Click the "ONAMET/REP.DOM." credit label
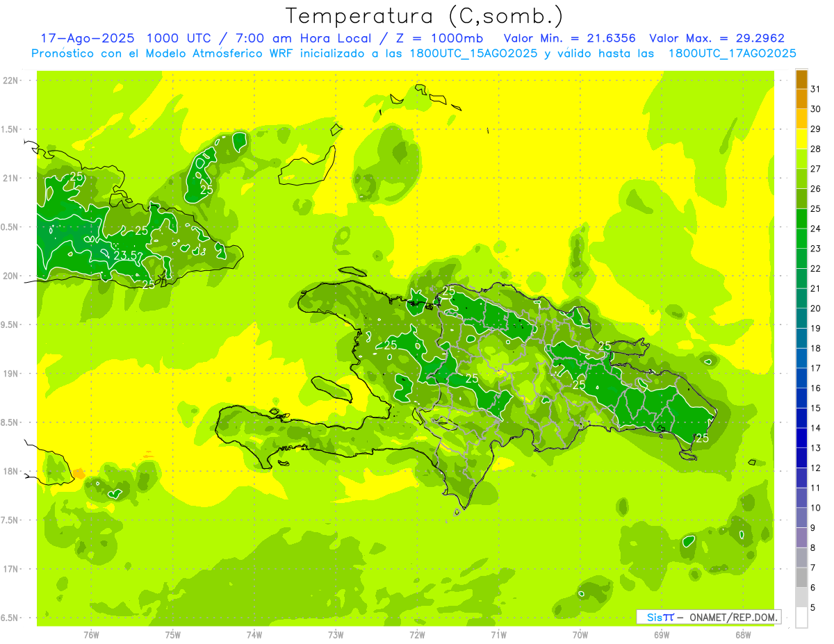834x644 pixels. click(734, 617)
